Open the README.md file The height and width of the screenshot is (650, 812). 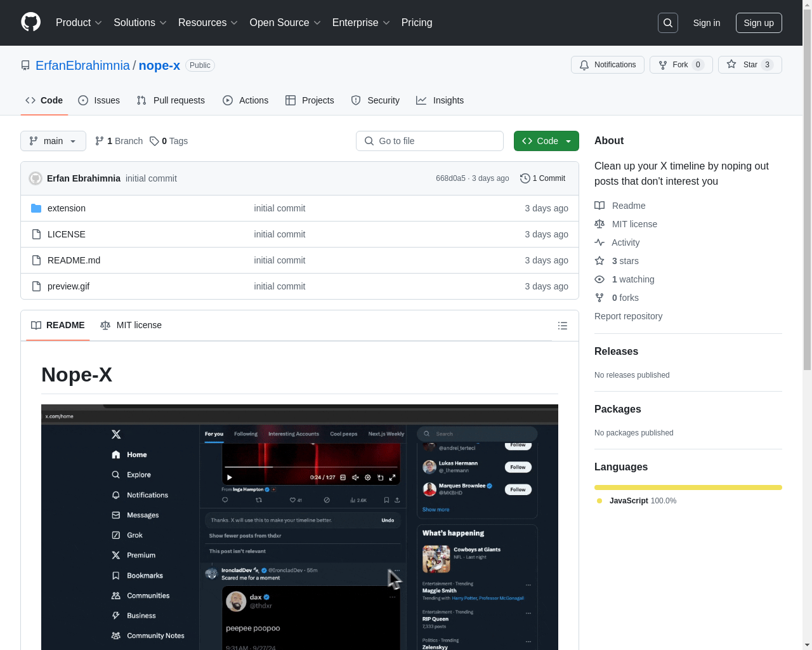[74, 260]
